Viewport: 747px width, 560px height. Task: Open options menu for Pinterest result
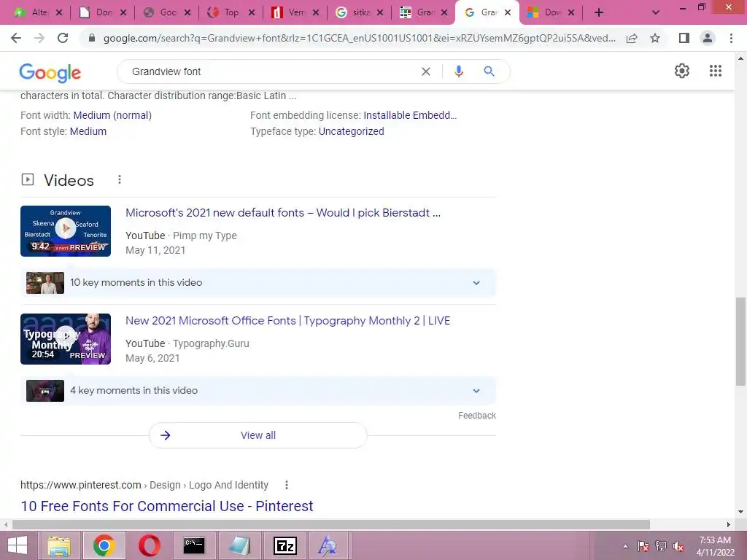click(286, 485)
